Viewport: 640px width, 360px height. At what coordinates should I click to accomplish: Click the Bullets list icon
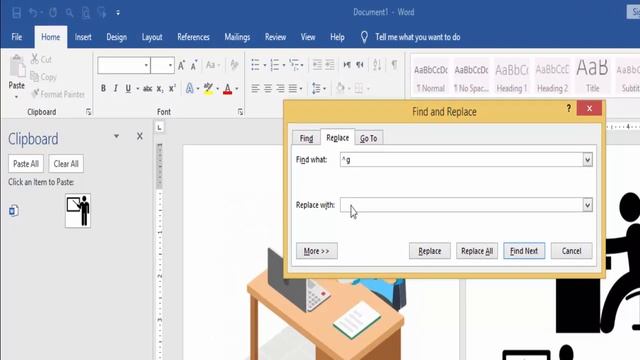256,65
